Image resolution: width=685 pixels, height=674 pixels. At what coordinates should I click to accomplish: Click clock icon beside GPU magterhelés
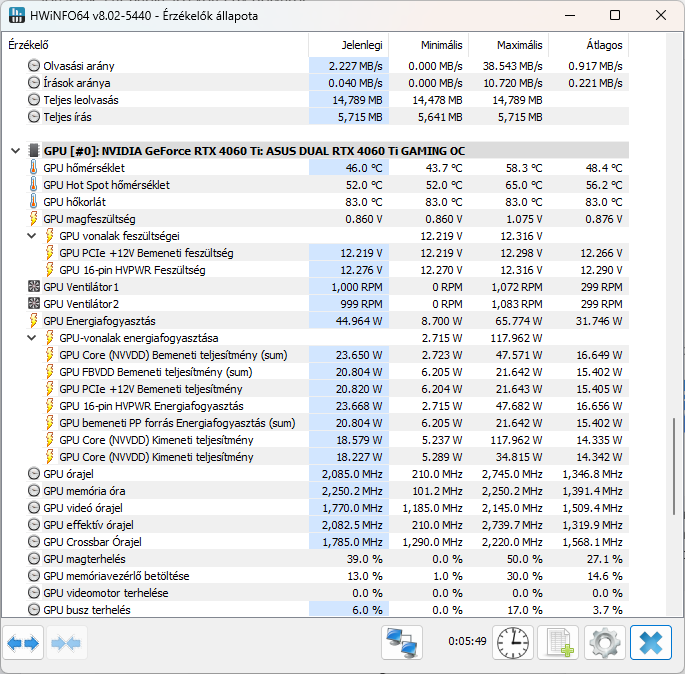[34, 559]
